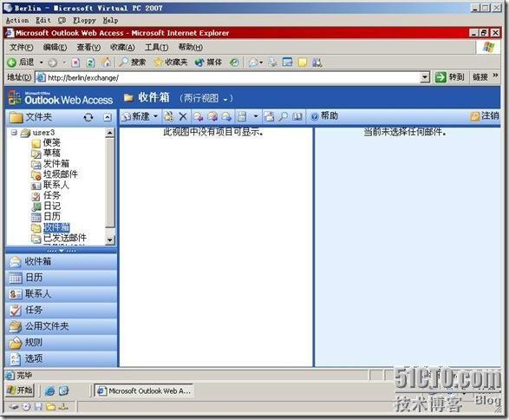Open the 编辑(E) menu

coord(55,48)
